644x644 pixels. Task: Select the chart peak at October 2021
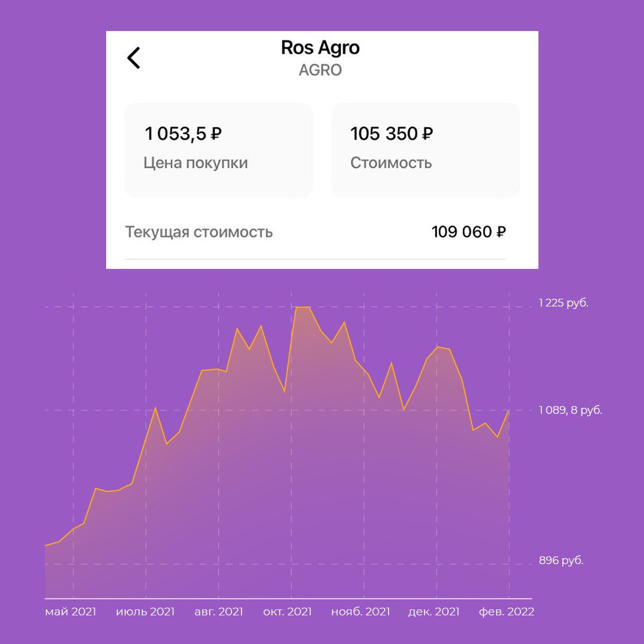(303, 307)
